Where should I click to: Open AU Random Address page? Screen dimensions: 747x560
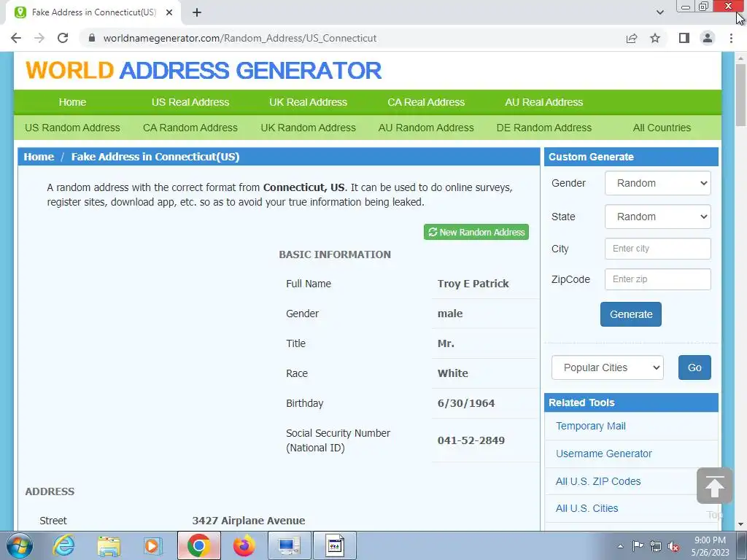pyautogui.click(x=426, y=128)
